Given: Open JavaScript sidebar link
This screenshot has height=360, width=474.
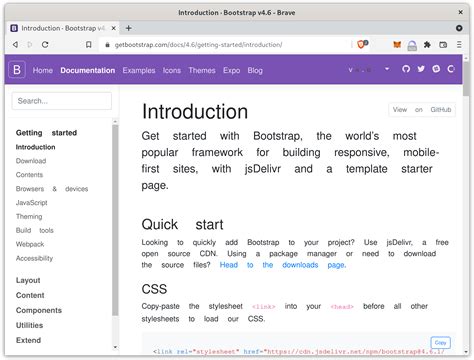Looking at the screenshot, I should (32, 203).
